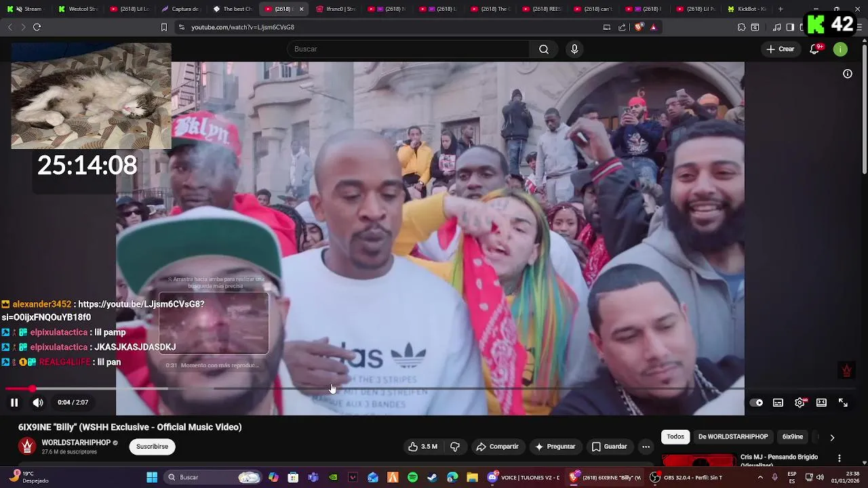The width and height of the screenshot is (868, 488).
Task: Go back with the browser back arrow
Action: (x=9, y=27)
